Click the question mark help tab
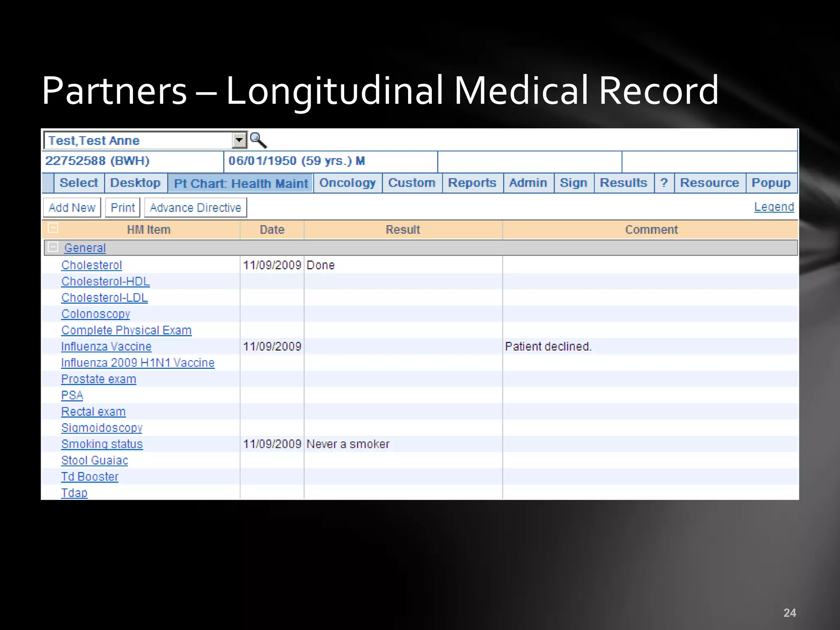 [664, 183]
